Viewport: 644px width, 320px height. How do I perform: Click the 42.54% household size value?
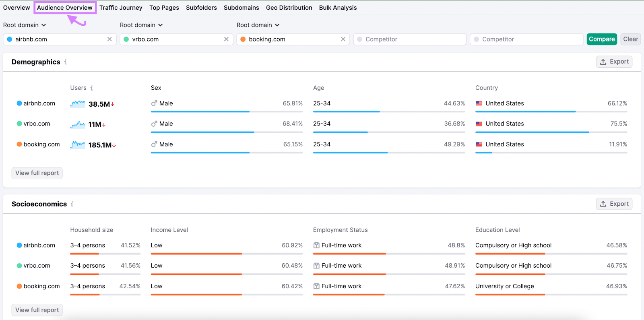130,286
